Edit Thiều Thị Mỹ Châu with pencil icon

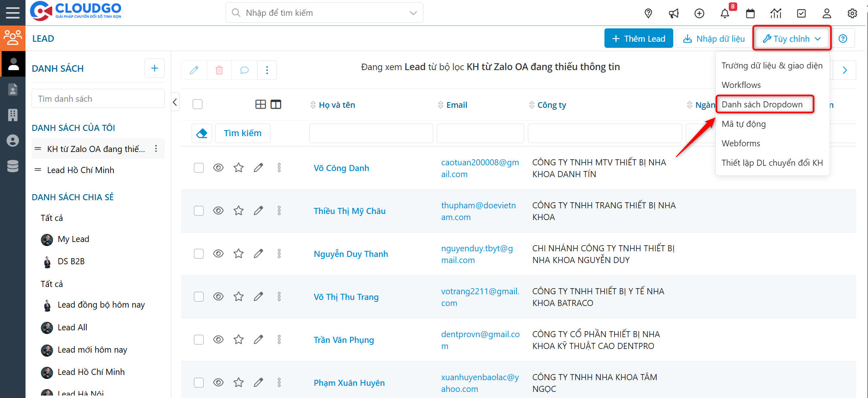(258, 211)
